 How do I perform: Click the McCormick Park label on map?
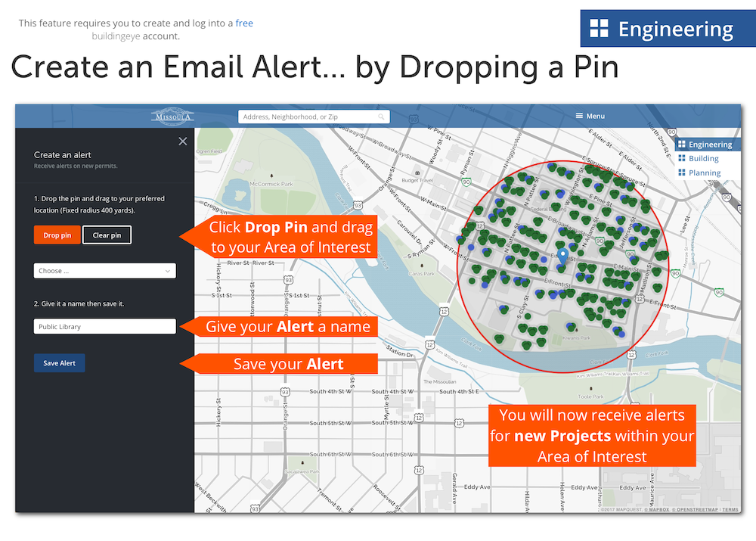271,184
